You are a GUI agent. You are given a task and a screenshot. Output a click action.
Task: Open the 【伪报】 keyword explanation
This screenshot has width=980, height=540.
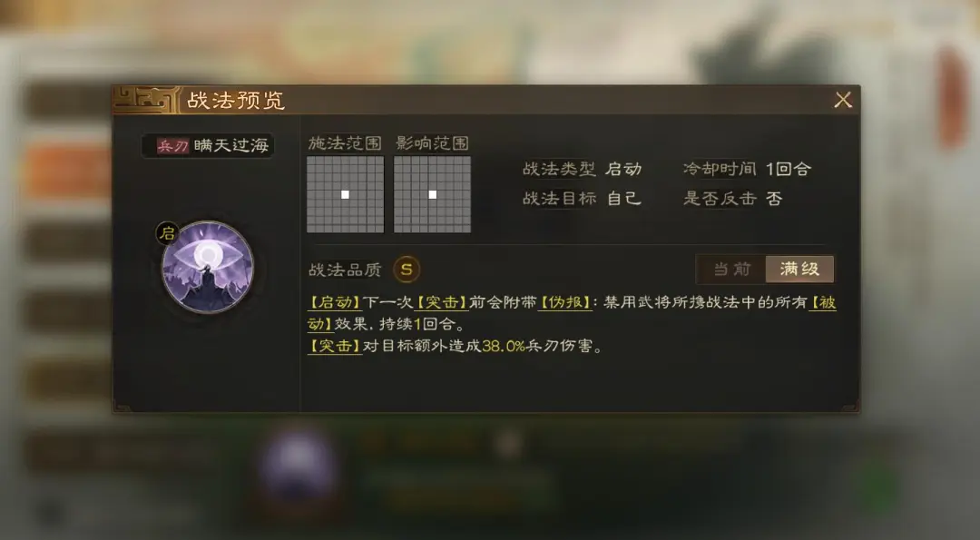pyautogui.click(x=565, y=302)
